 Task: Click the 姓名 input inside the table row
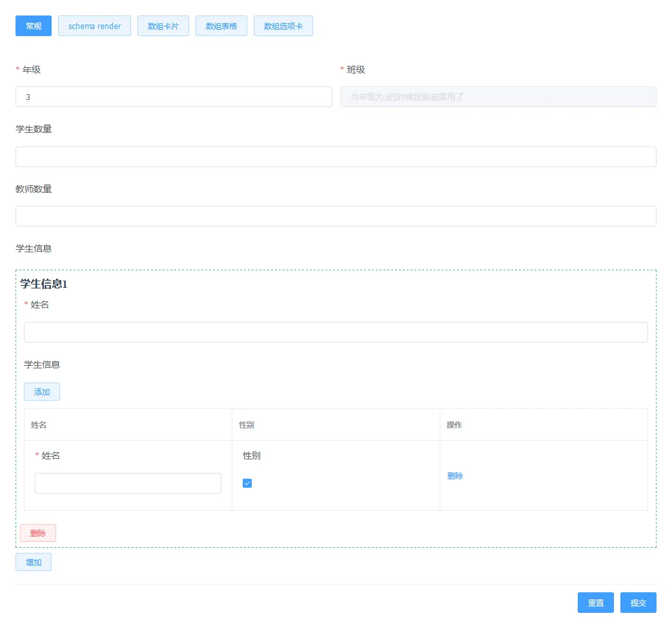point(128,483)
